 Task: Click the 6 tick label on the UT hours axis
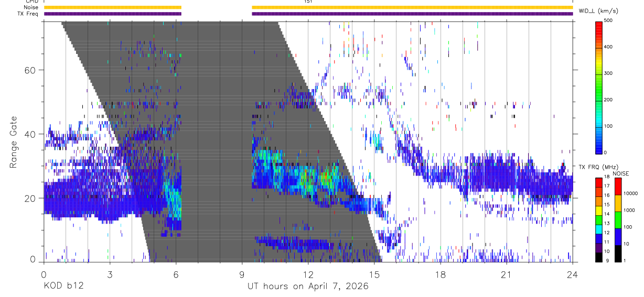point(176,274)
